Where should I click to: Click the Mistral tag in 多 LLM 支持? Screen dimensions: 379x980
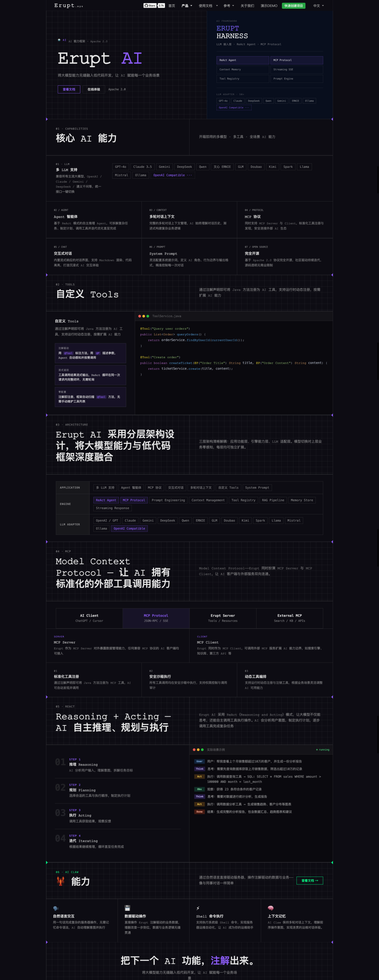[121, 175]
